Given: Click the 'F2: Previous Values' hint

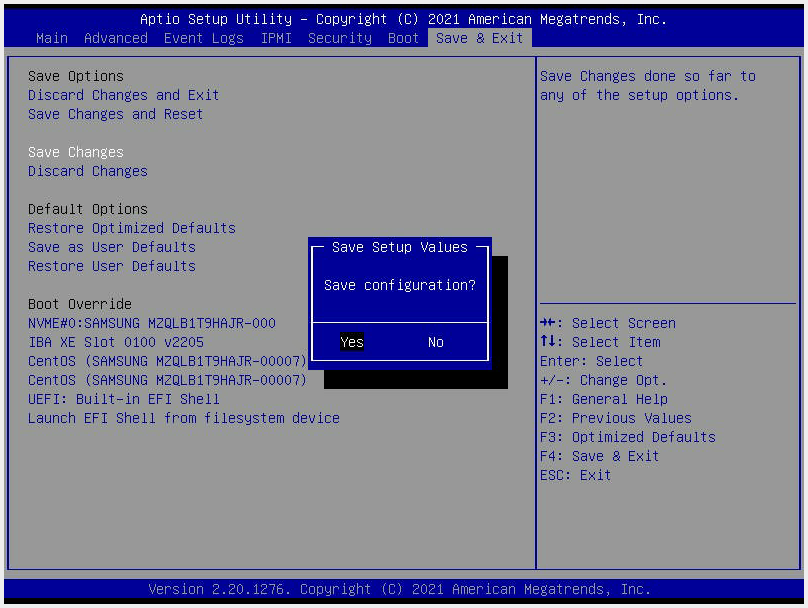Looking at the screenshot, I should pos(616,418).
